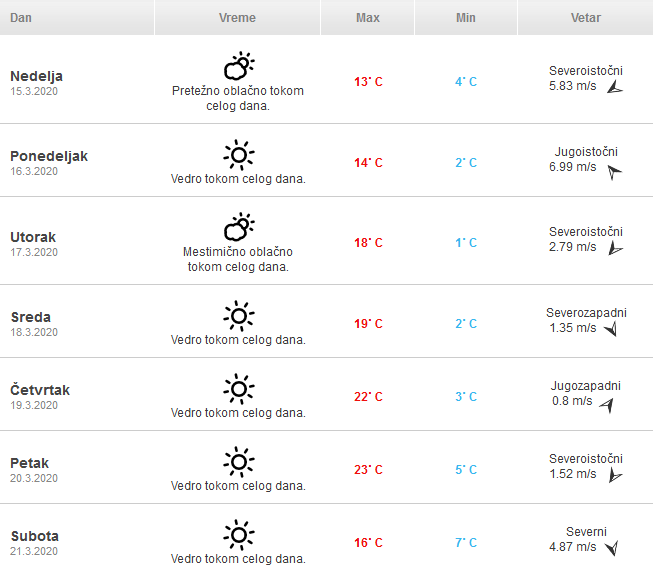The width and height of the screenshot is (653, 570).
Task: Click the wind direction arrow for Nedelja
Action: point(616,88)
